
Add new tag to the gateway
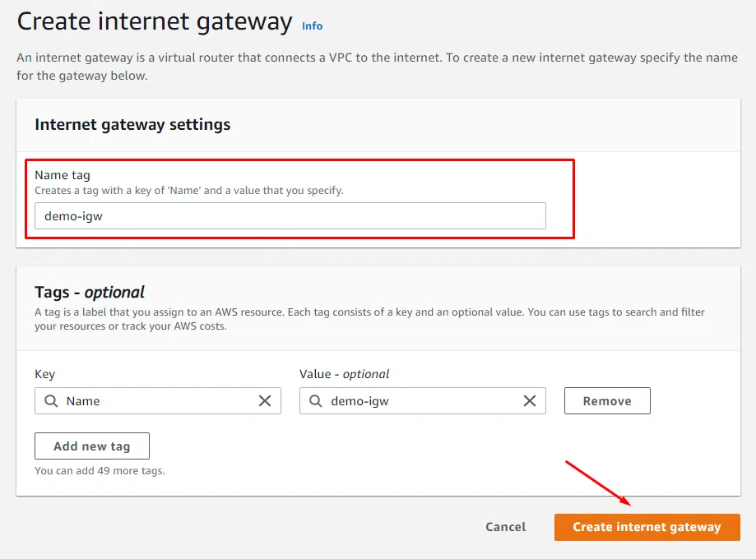(92, 446)
